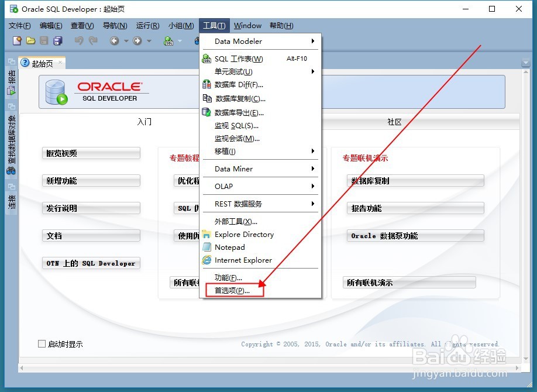The image size is (537, 392).
Task: Click the 数据库复制 menu icon
Action: (x=207, y=98)
